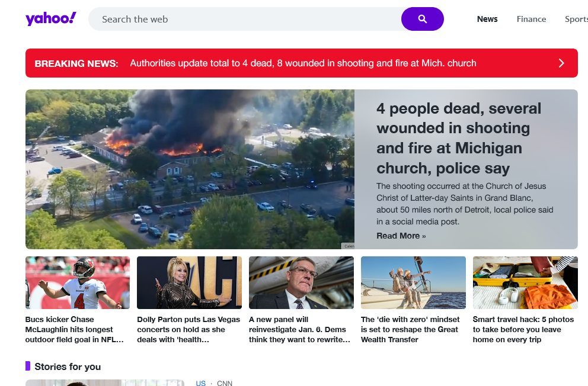Select the Bucs kicker Chase McLaughlin thumbnail
This screenshot has height=386, width=588.
point(77,282)
